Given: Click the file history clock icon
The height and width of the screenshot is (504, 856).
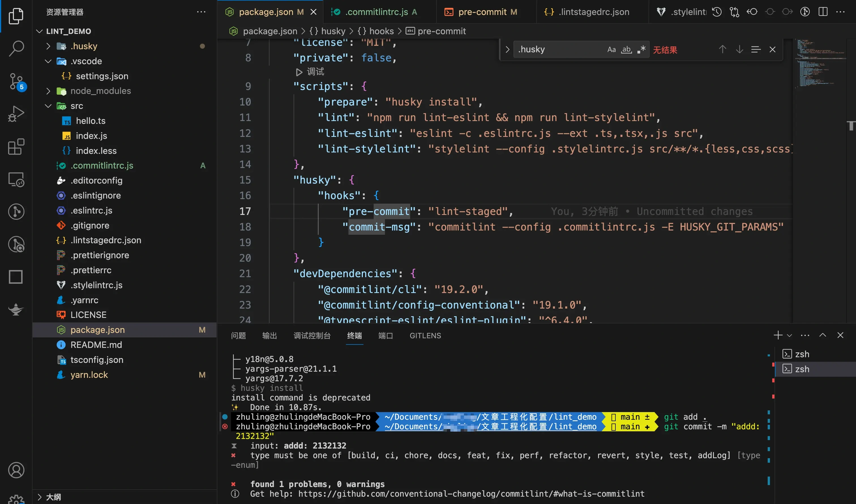Looking at the screenshot, I should pyautogui.click(x=716, y=12).
